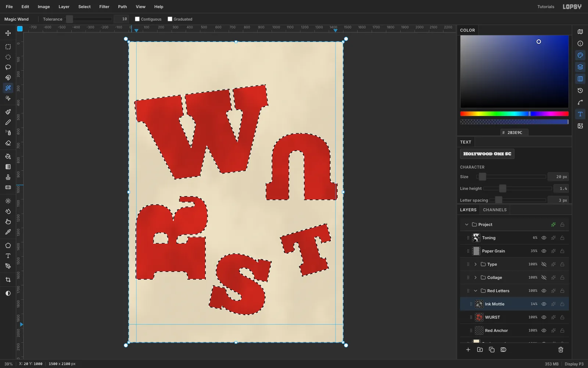Click the hex color field 2B3E9C
Screen dimensions: 588x368
pyautogui.click(x=514, y=132)
